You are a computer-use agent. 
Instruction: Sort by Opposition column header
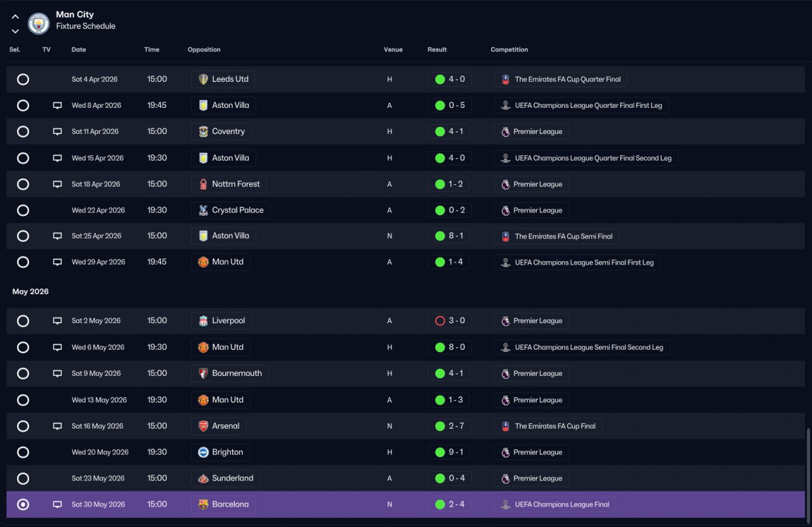click(204, 50)
